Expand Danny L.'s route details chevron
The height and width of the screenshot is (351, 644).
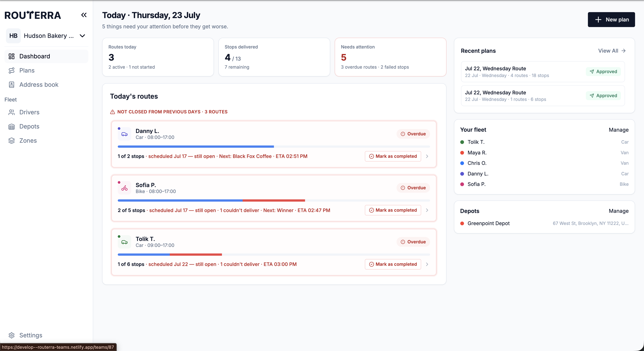click(427, 156)
